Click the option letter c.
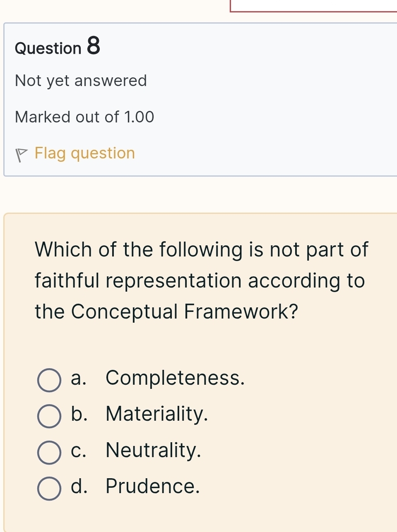397x532 pixels. click(78, 450)
